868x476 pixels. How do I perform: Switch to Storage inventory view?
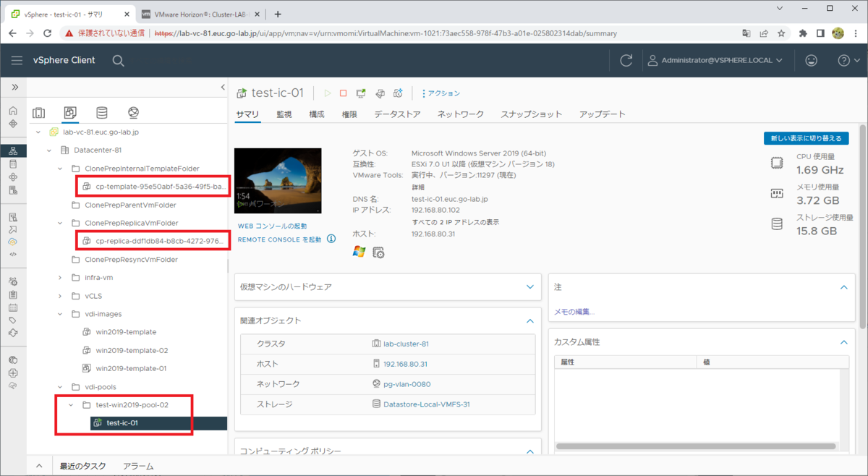102,112
